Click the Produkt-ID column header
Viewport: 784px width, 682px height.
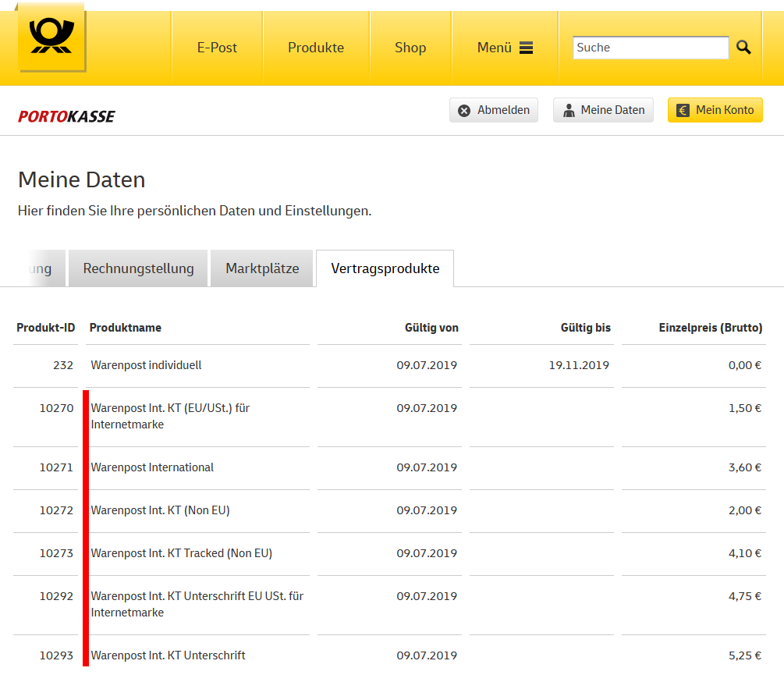coord(45,328)
